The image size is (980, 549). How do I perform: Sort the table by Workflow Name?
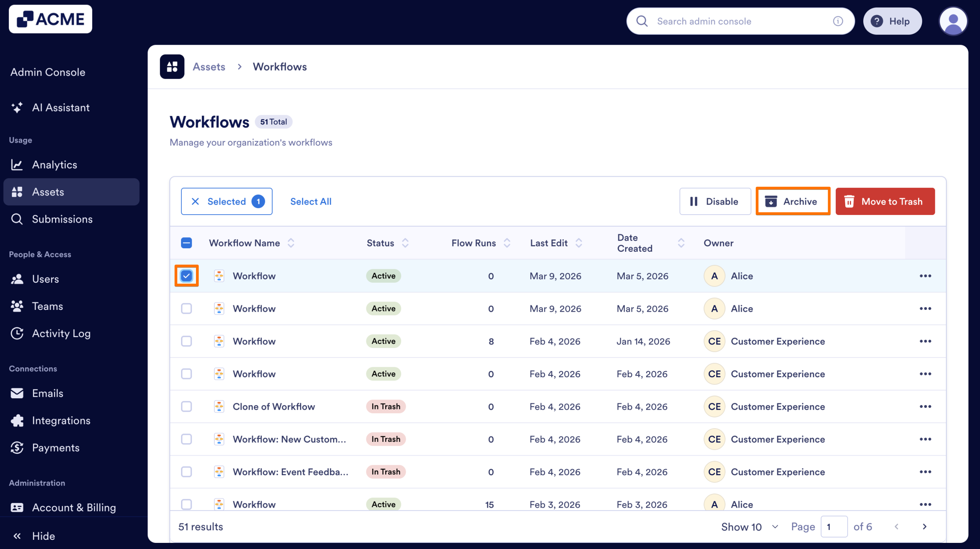(x=291, y=243)
